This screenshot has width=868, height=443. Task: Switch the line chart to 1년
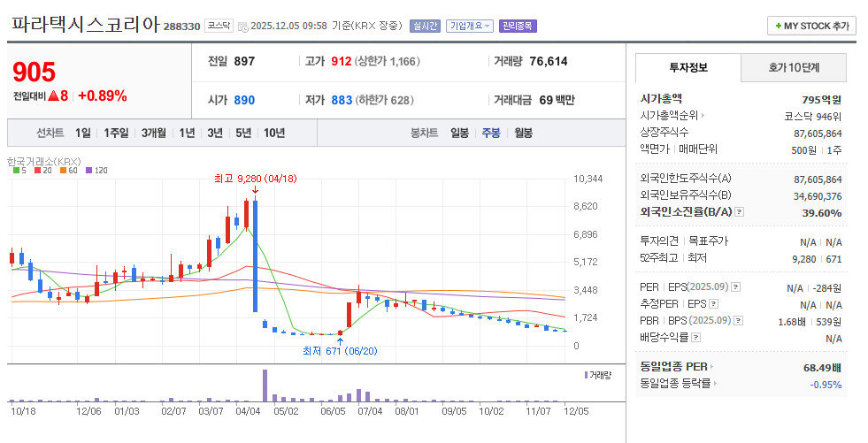(x=187, y=133)
